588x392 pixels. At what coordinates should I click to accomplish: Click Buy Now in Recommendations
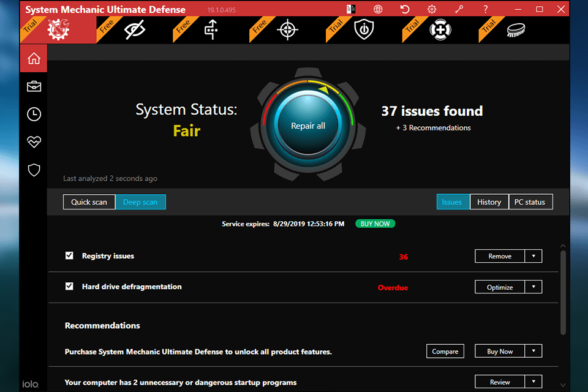coord(500,351)
